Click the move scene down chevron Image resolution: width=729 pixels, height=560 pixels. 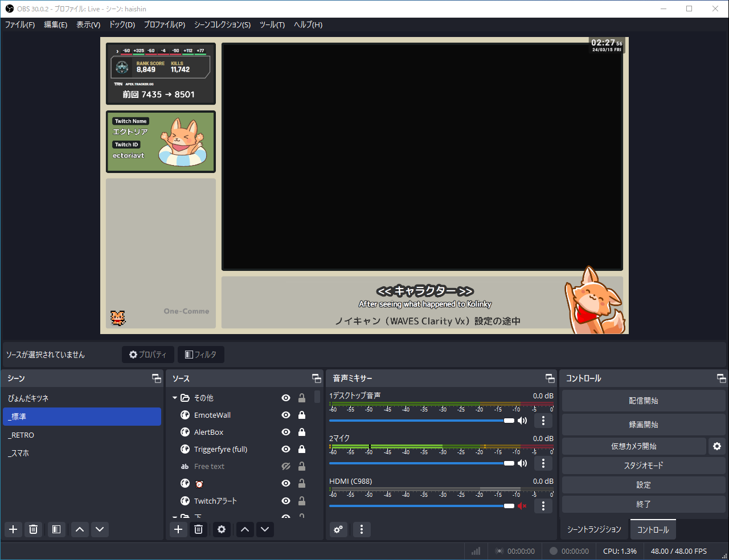[x=100, y=529]
